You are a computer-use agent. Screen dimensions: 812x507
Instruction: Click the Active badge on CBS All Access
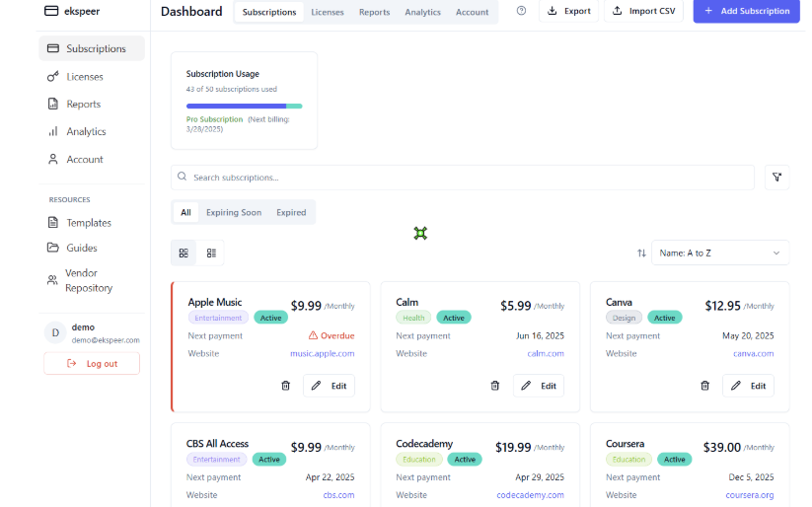point(268,460)
